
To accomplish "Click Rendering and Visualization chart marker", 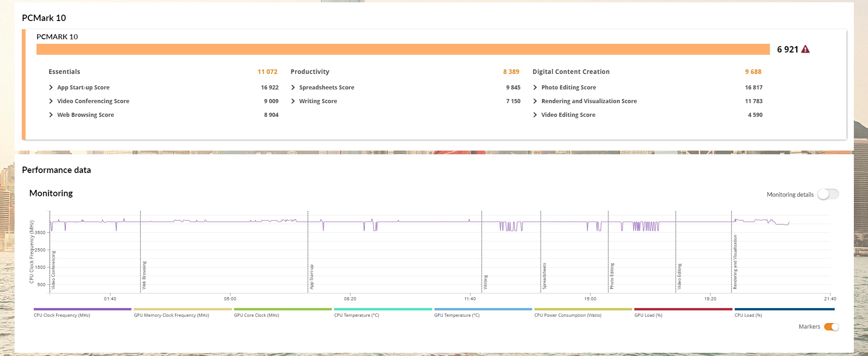I will click(x=735, y=262).
